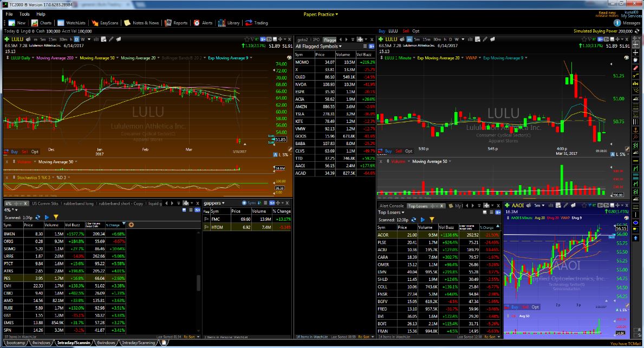Click the Top Losers filter funnel
The width and height of the screenshot is (644, 348).
tap(432, 220)
